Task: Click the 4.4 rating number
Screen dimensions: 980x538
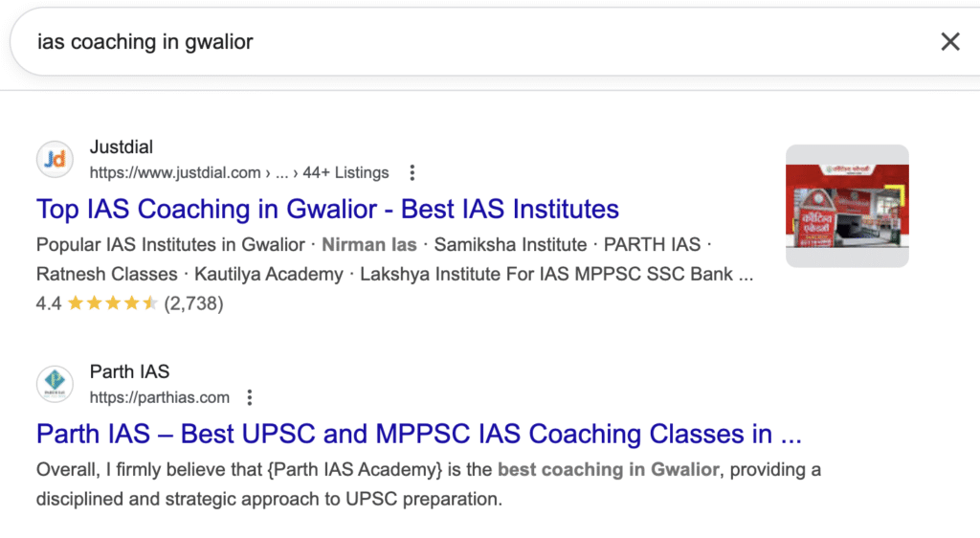Action: click(49, 304)
